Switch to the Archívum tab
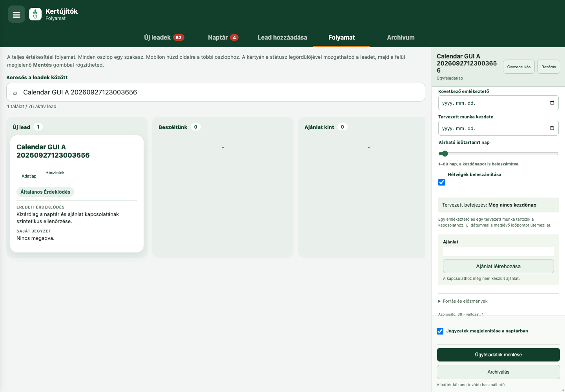The image size is (565, 392). click(401, 38)
